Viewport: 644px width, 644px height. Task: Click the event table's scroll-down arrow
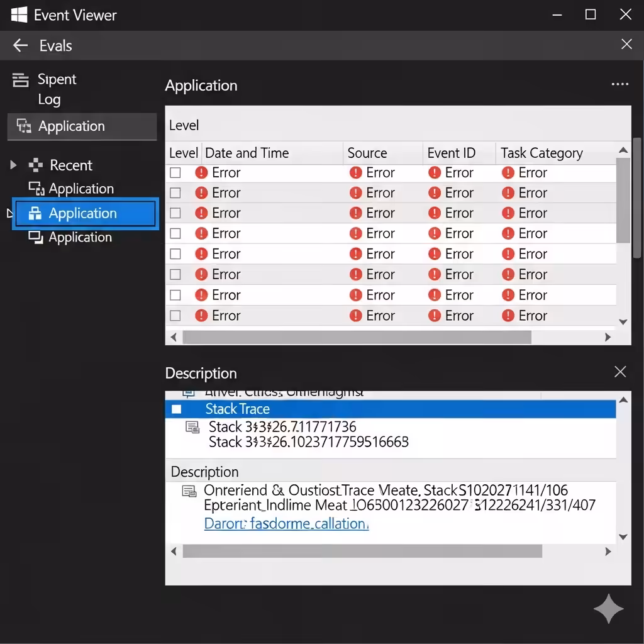pos(623,321)
